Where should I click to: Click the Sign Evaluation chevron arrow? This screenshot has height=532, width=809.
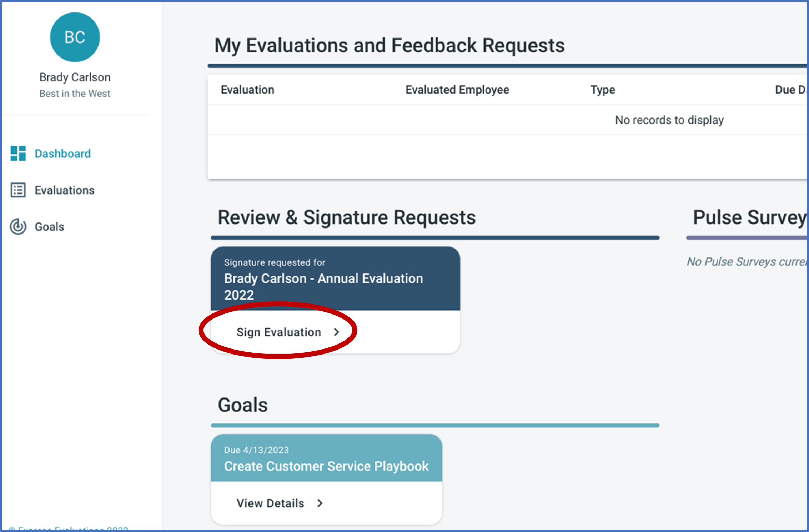click(336, 332)
